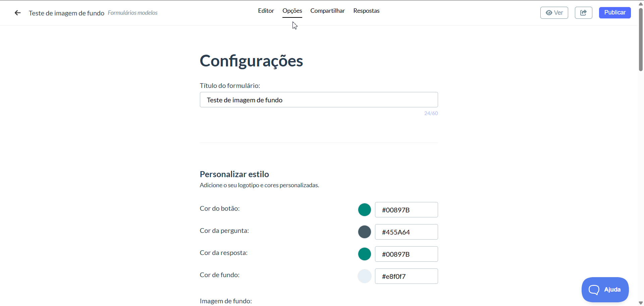Click the Ver preview eye button

554,13
